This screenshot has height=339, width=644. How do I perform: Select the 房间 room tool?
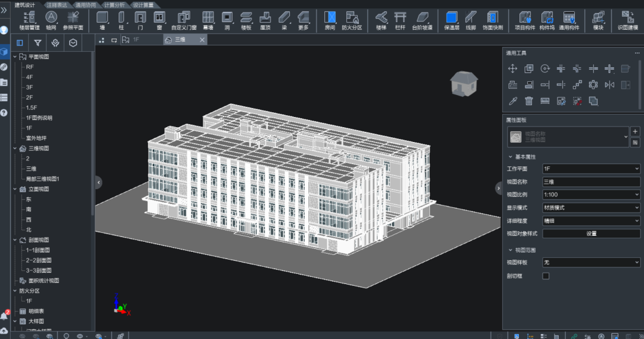point(330,20)
